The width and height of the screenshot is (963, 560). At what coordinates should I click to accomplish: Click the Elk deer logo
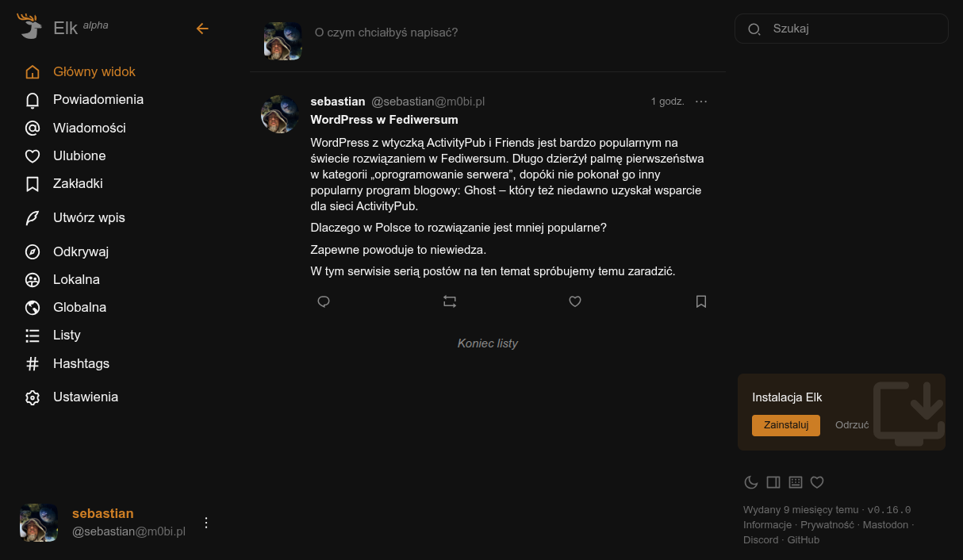pyautogui.click(x=30, y=27)
